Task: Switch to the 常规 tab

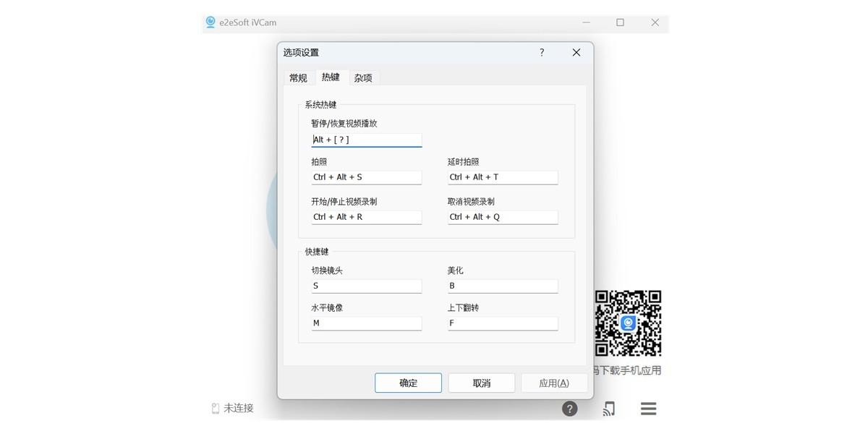Action: [x=297, y=77]
